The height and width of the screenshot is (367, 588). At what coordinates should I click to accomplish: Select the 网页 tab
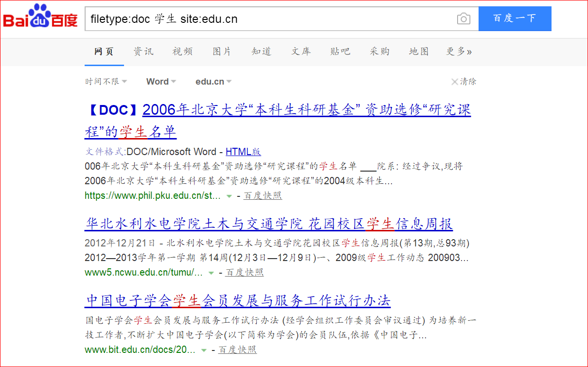tap(104, 52)
